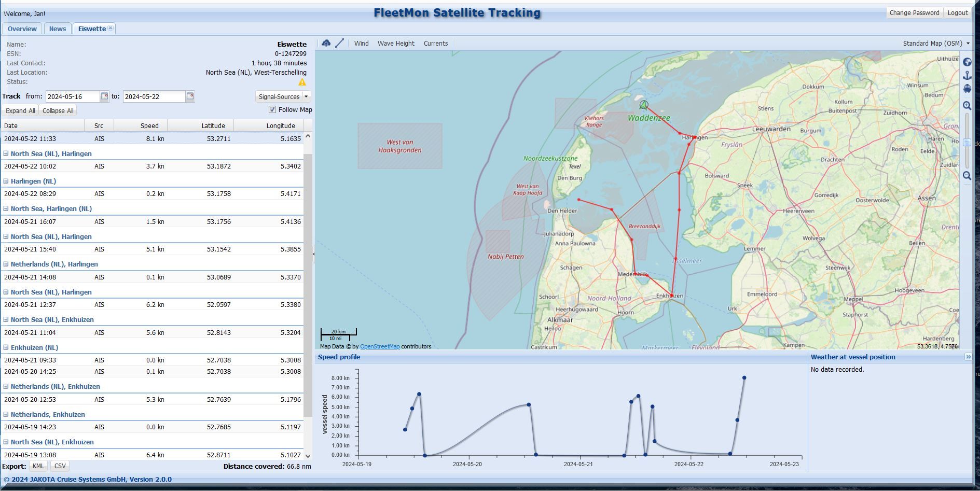
Task: Click the globe icon on map sidebar
Action: 967,62
